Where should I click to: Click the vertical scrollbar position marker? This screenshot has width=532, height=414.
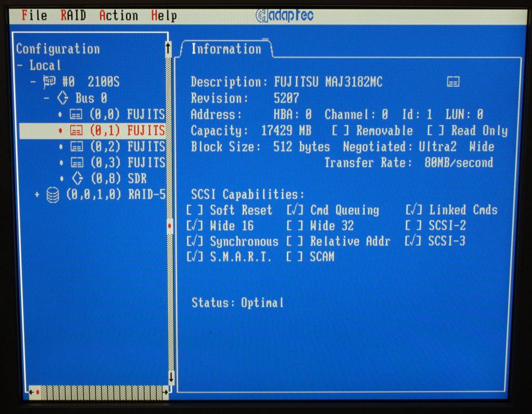click(x=170, y=225)
